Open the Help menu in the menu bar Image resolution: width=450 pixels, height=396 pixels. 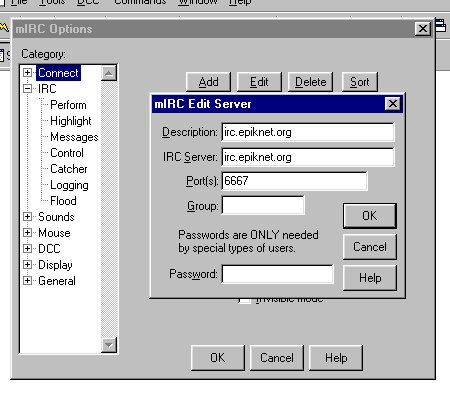pos(240,2)
